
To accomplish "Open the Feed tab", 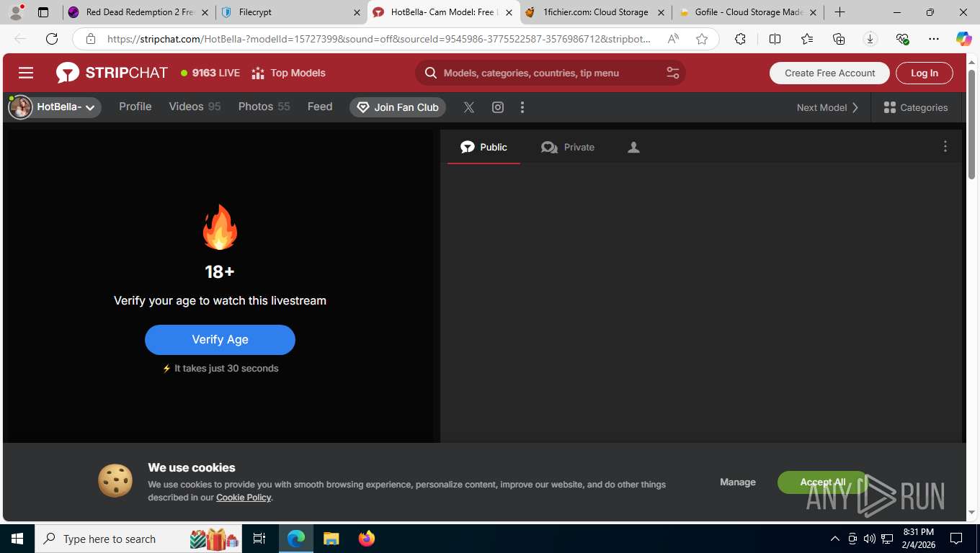I will (320, 107).
